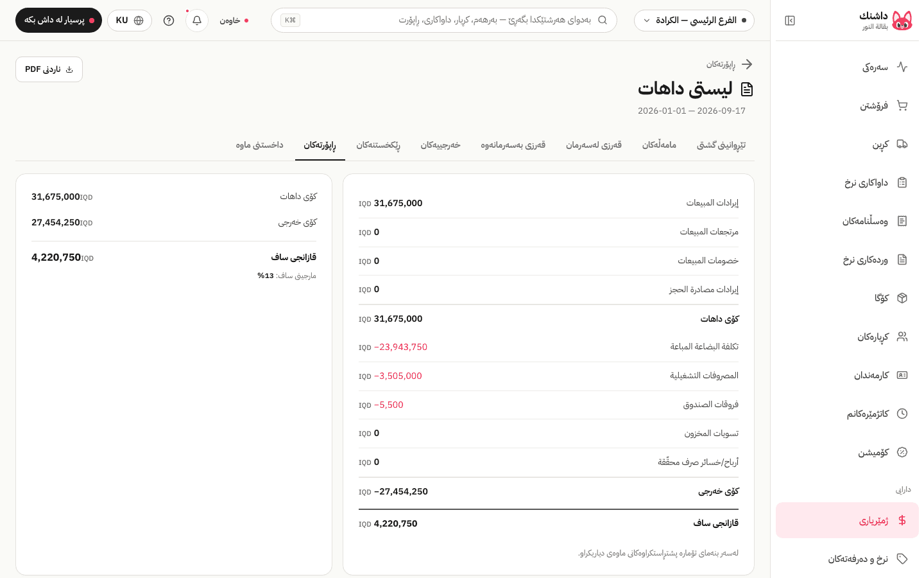Expand the الفرع الرئيسي — الكرادة branch dropdown
This screenshot has width=924, height=578.
694,21
